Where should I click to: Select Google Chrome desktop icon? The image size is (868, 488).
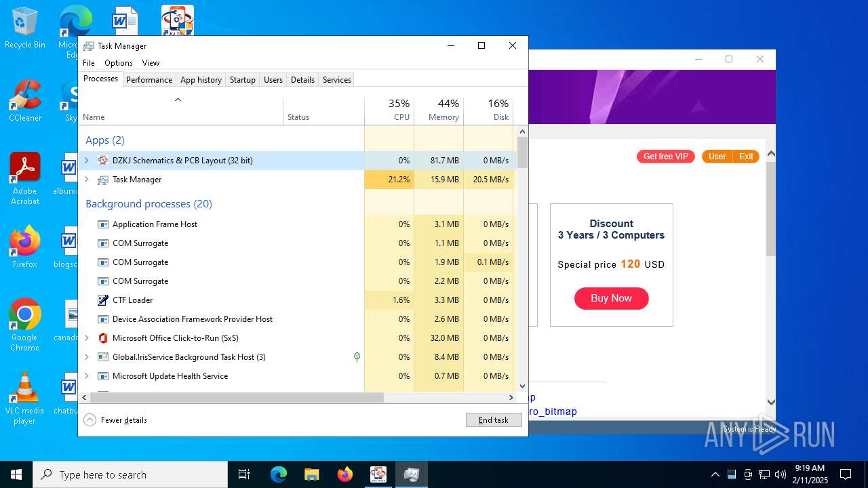(x=25, y=325)
